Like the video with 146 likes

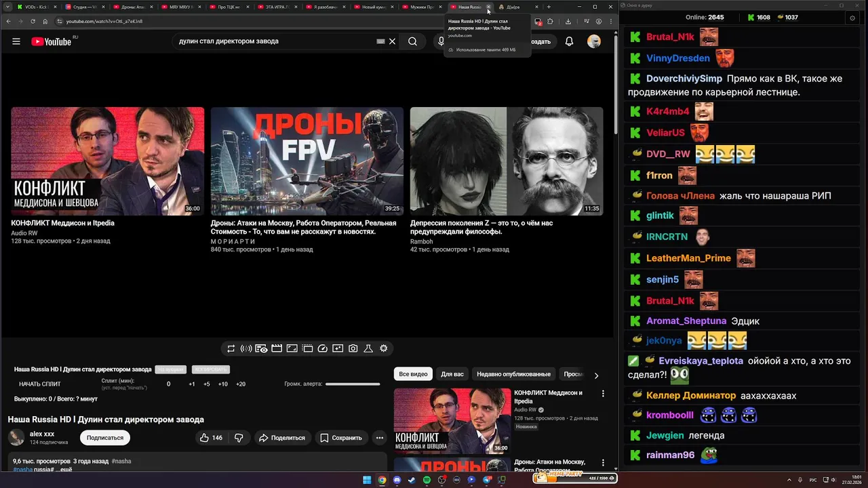coord(211,438)
